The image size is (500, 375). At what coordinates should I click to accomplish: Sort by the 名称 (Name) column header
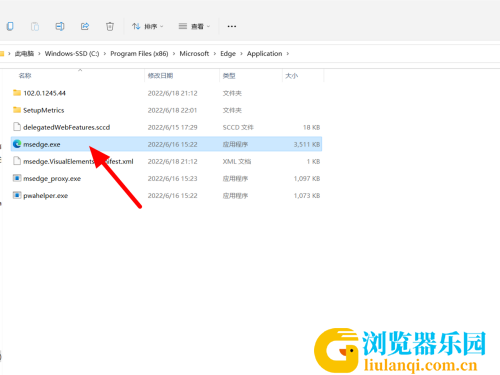(x=25, y=76)
